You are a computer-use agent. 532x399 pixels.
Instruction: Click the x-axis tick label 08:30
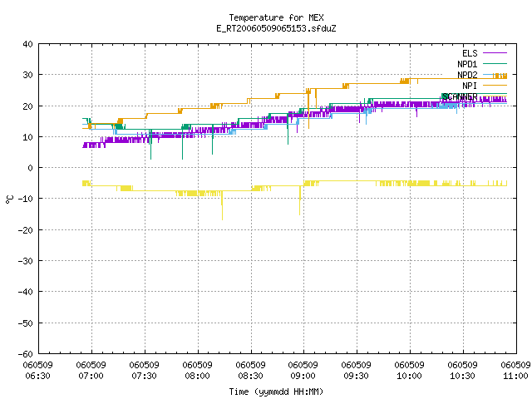[x=251, y=376]
